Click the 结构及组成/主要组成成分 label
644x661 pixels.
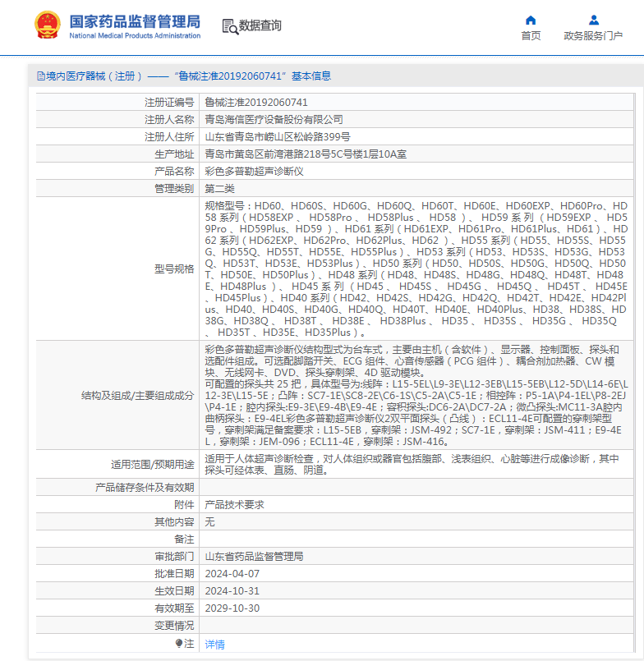[x=137, y=396]
